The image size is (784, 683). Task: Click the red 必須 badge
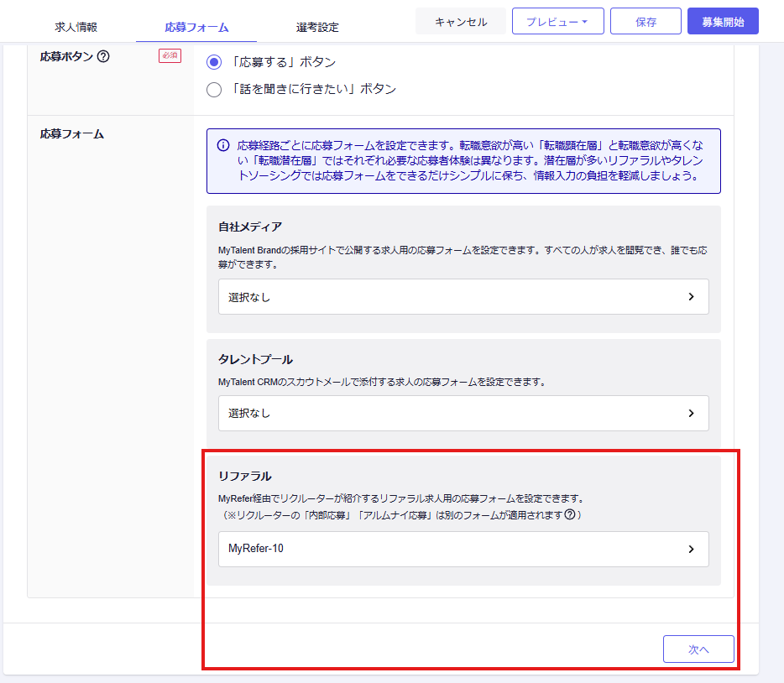coord(170,56)
